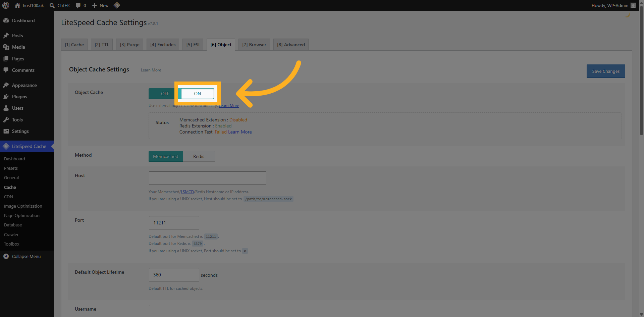
Task: Click into the Username input field
Action: tap(208, 311)
